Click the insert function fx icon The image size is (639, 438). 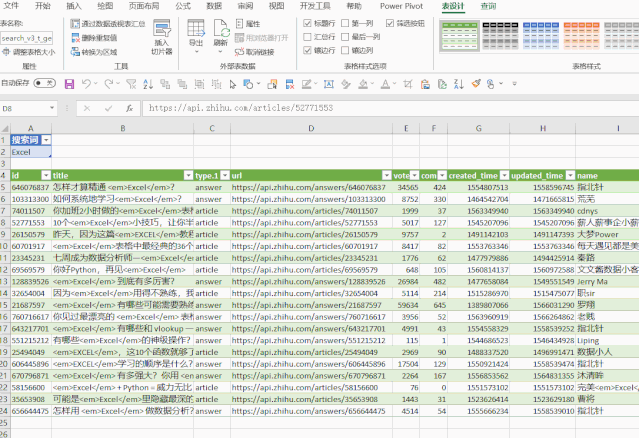[129, 108]
